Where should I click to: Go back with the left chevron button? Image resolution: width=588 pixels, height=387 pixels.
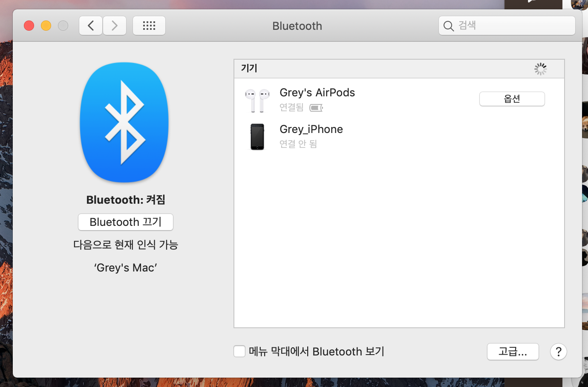pyautogui.click(x=91, y=26)
